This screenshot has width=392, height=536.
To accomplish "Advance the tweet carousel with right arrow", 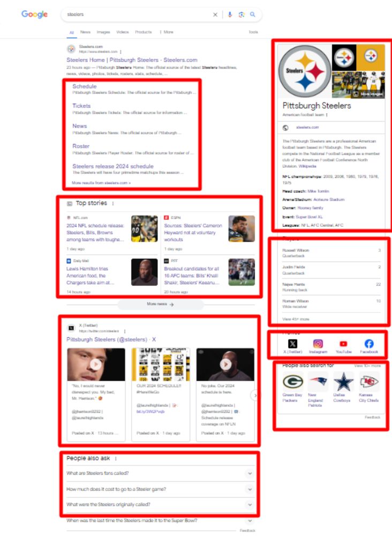I will [x=254, y=396].
